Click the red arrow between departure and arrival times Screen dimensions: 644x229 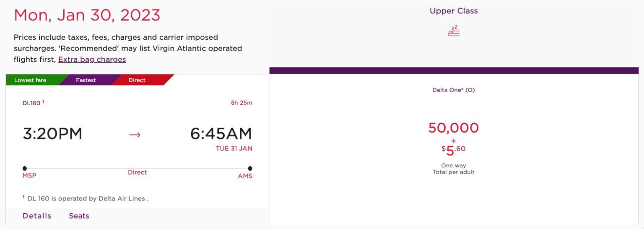pos(135,135)
